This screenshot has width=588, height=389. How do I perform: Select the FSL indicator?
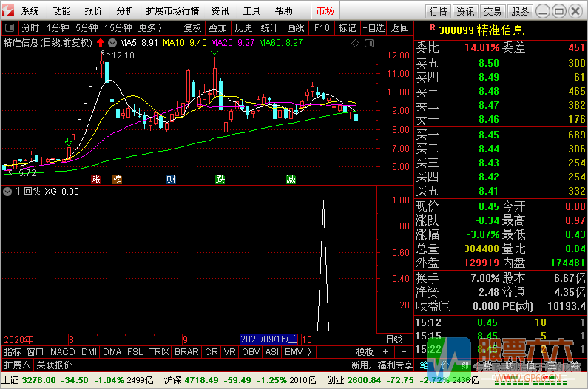[x=135, y=352]
